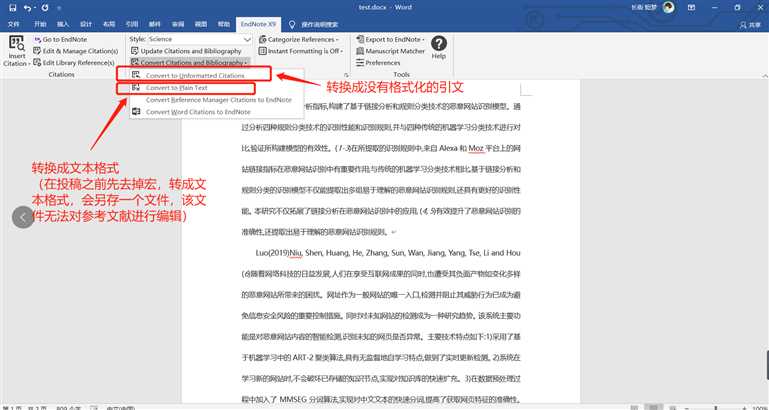Click the lightbulb Tell Me search box
This screenshot has width=769, height=410.
click(x=314, y=24)
